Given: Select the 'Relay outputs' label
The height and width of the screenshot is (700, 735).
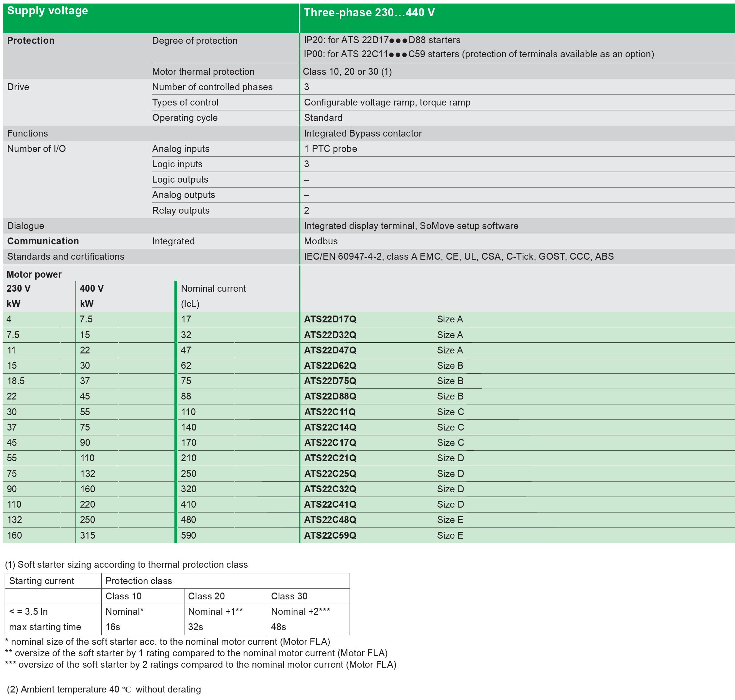Looking at the screenshot, I should coord(181,210).
